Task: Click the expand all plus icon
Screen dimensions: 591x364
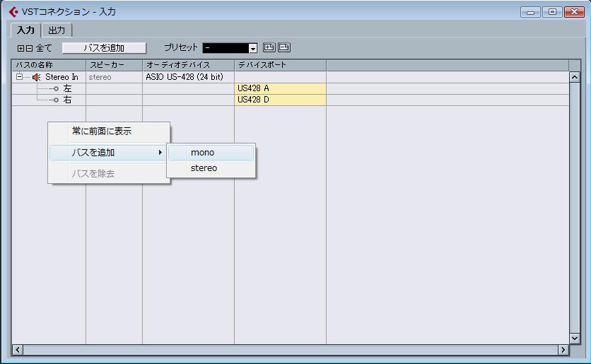Action: [21, 48]
